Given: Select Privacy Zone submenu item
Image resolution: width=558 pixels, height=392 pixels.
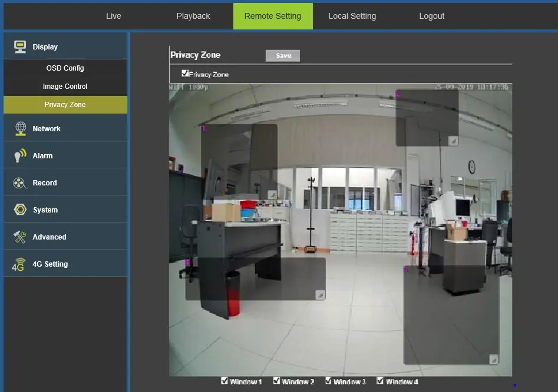Looking at the screenshot, I should coord(65,105).
